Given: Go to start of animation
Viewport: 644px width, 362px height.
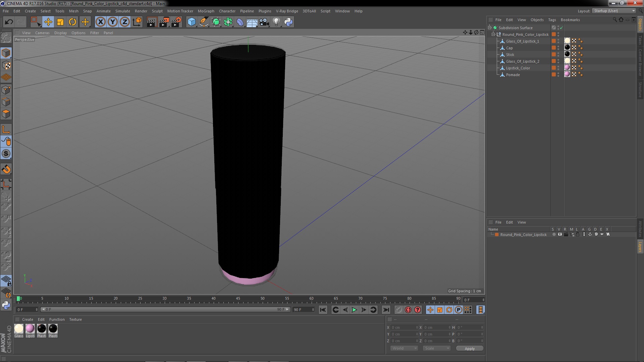Looking at the screenshot, I should 323,310.
